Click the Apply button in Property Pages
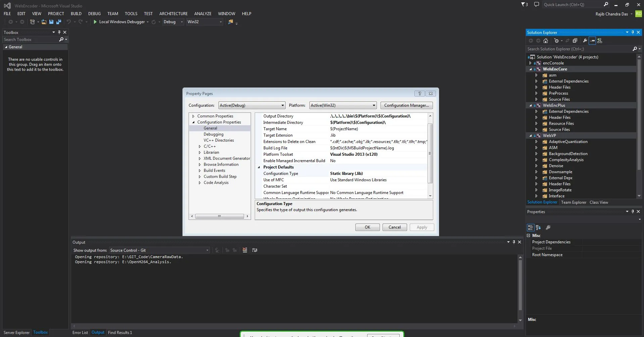 pyautogui.click(x=422, y=227)
